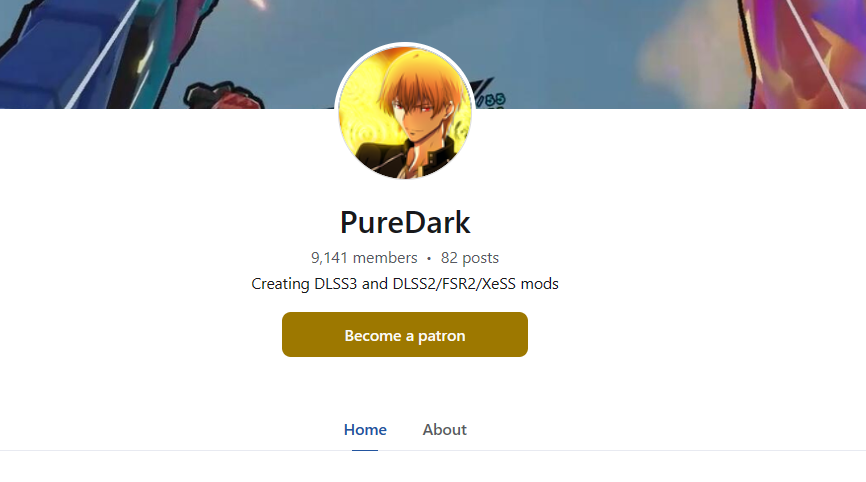This screenshot has height=482, width=866.
Task: Click the 55 graffiti tag in the banner
Action: pos(495,99)
